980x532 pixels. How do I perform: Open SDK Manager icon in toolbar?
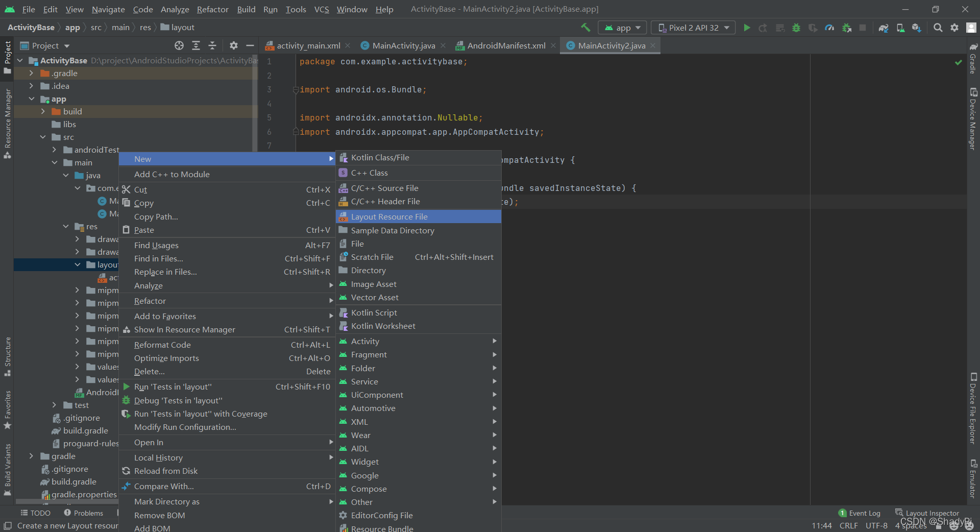coord(917,28)
